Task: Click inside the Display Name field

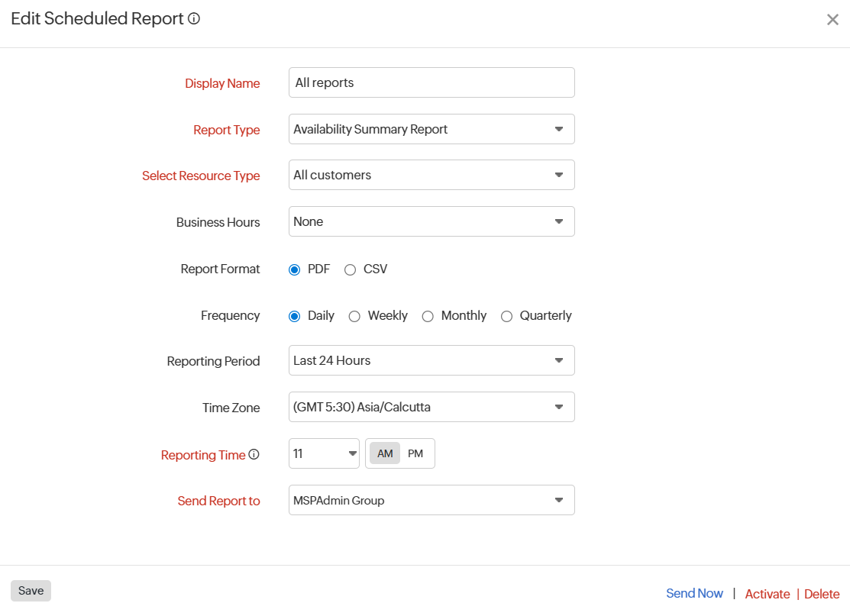Action: point(431,82)
